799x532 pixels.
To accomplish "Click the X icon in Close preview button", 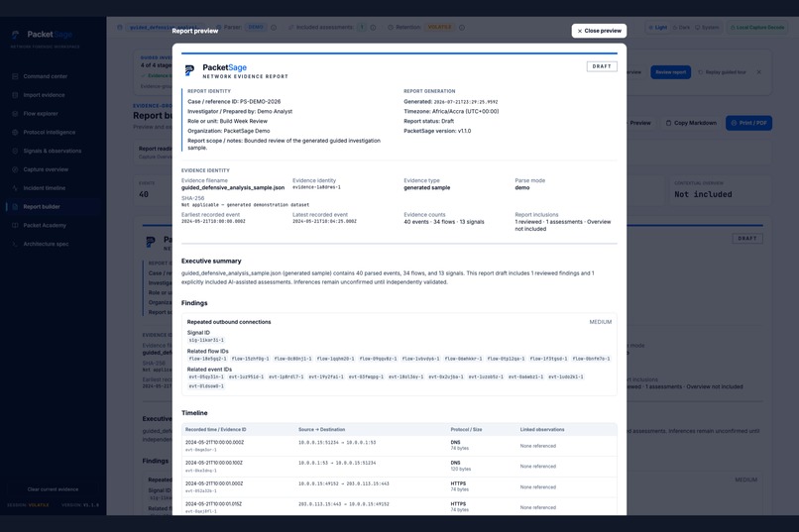I will pyautogui.click(x=579, y=31).
